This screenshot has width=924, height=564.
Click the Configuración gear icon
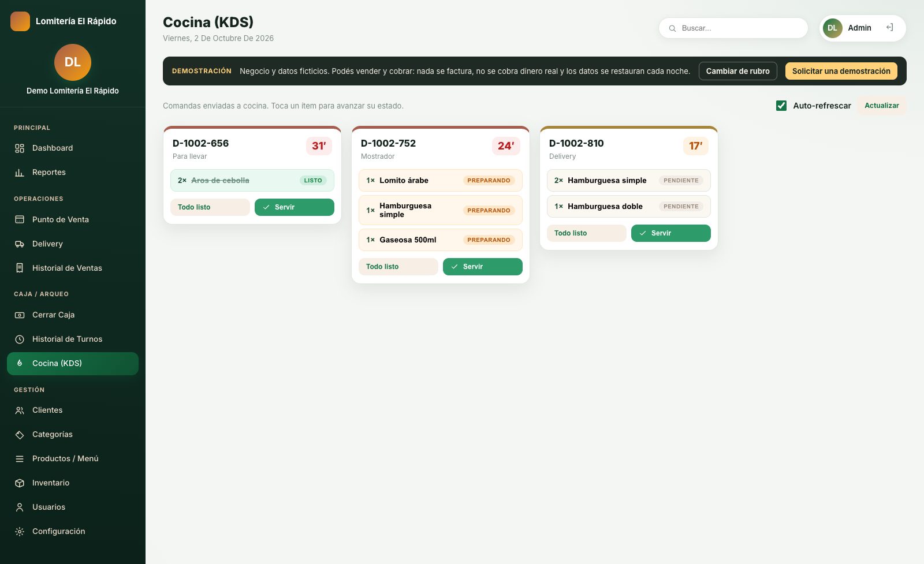20,532
